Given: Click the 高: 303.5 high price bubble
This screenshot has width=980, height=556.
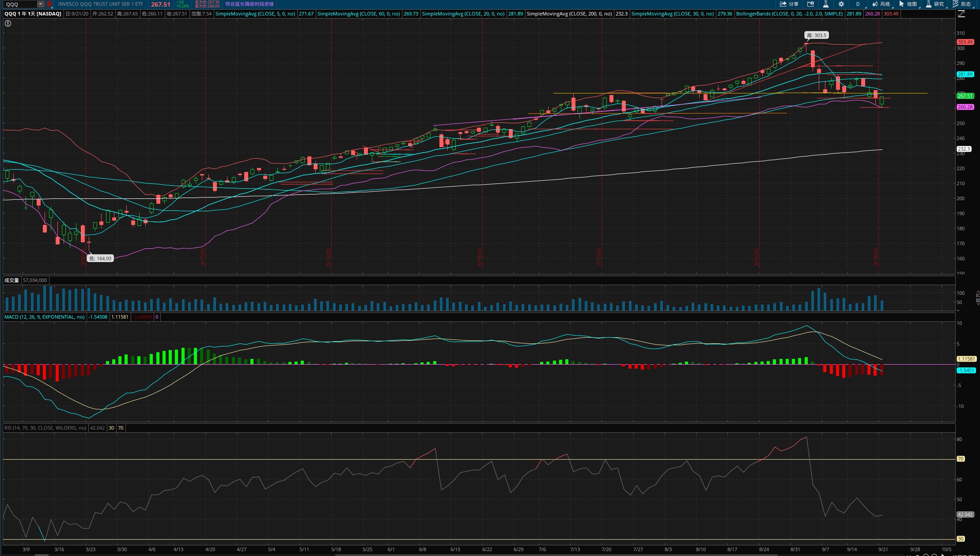Looking at the screenshot, I should point(817,35).
